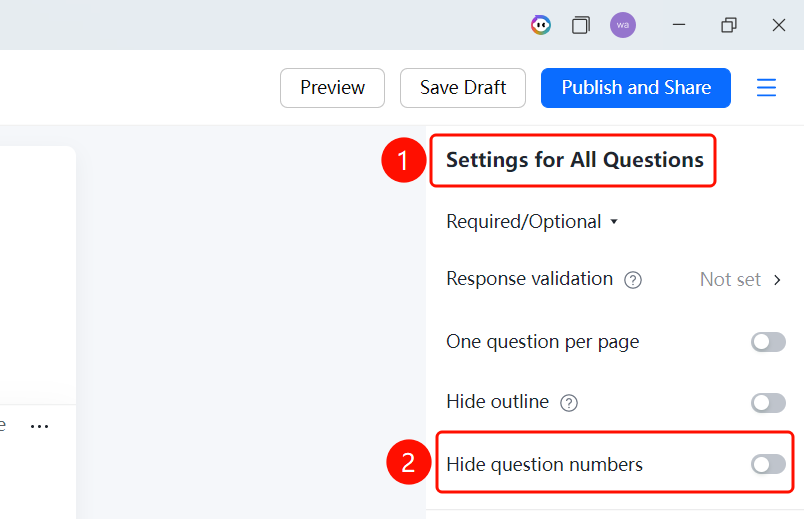804x519 pixels.
Task: Toggle Hide question numbers on
Action: [x=768, y=464]
